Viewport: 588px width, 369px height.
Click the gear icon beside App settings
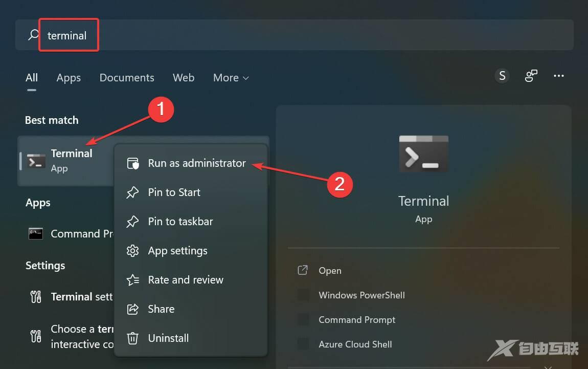[x=132, y=251]
